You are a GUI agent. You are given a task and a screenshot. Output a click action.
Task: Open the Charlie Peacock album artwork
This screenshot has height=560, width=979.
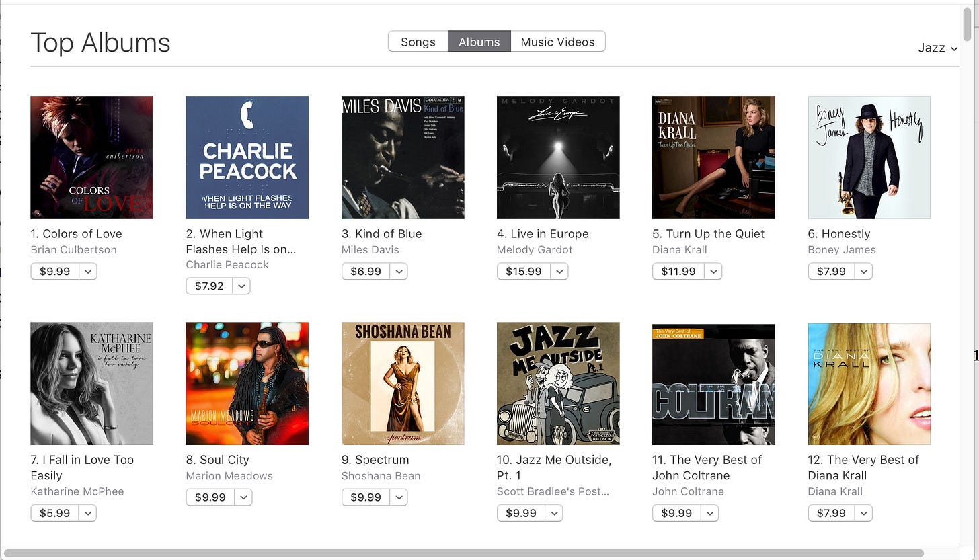click(247, 157)
